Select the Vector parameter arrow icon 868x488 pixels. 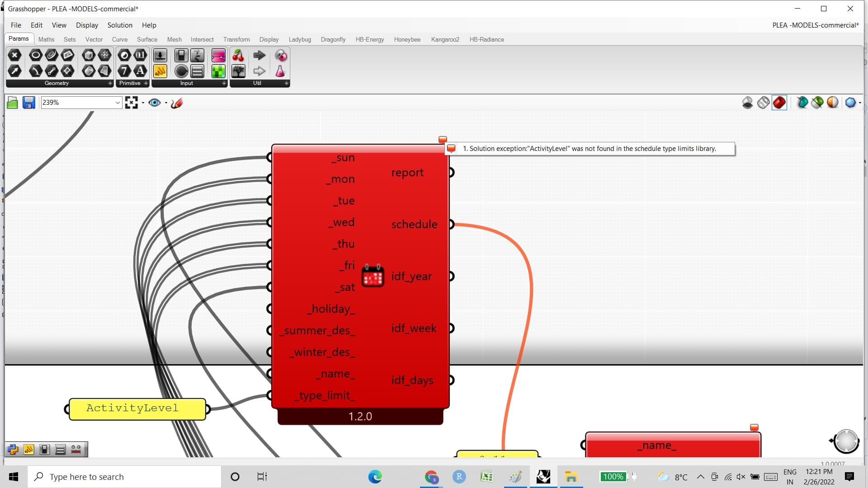tap(14, 71)
